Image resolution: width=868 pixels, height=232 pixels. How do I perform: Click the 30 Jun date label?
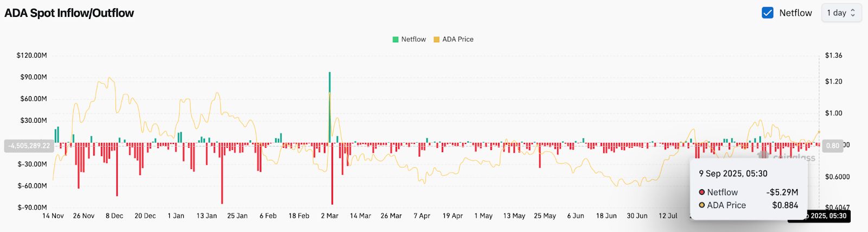click(x=637, y=216)
